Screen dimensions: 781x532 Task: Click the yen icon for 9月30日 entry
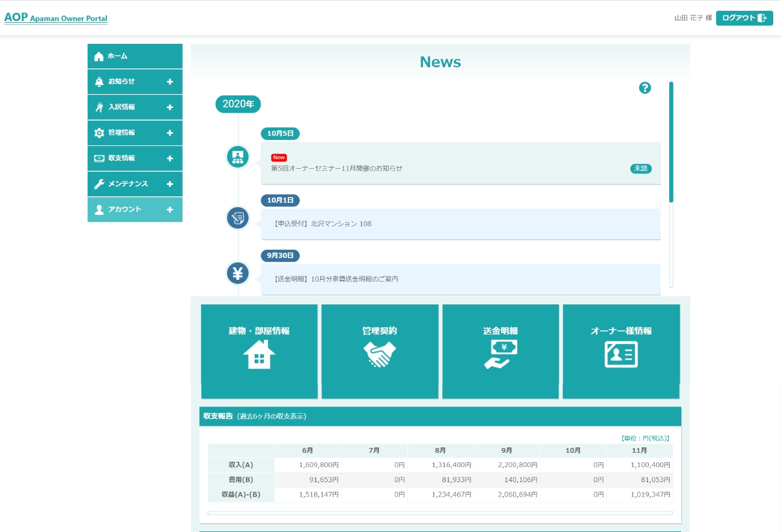point(237,273)
